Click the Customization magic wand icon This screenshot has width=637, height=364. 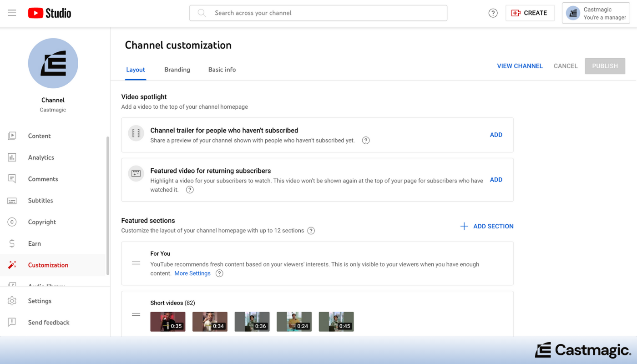coord(12,265)
